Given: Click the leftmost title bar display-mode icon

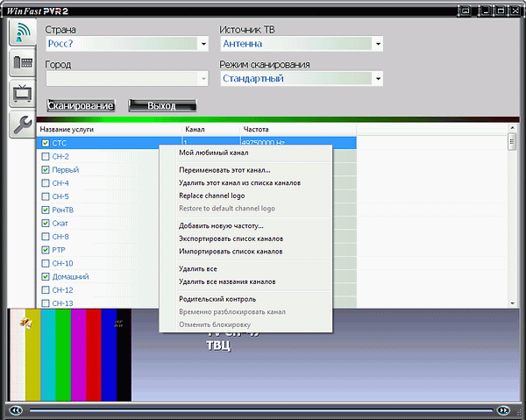Looking at the screenshot, I should point(464,11).
